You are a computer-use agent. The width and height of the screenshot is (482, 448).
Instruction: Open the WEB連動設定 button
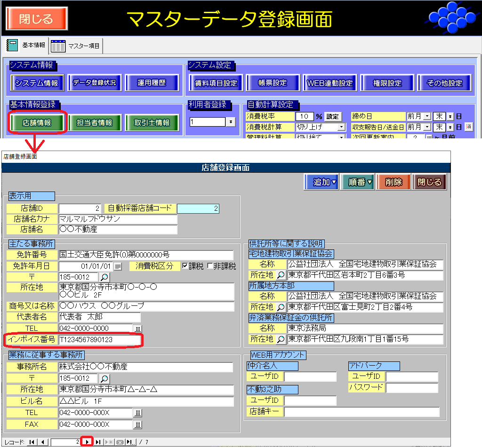click(x=329, y=83)
